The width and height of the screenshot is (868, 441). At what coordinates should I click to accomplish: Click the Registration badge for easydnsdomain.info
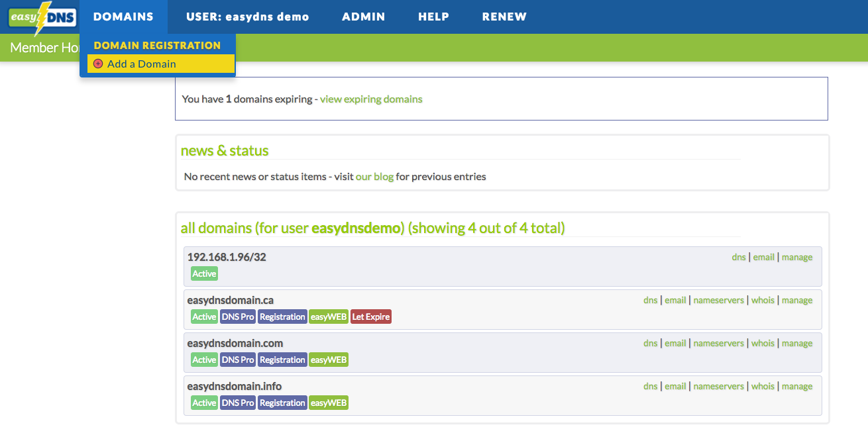pos(282,403)
